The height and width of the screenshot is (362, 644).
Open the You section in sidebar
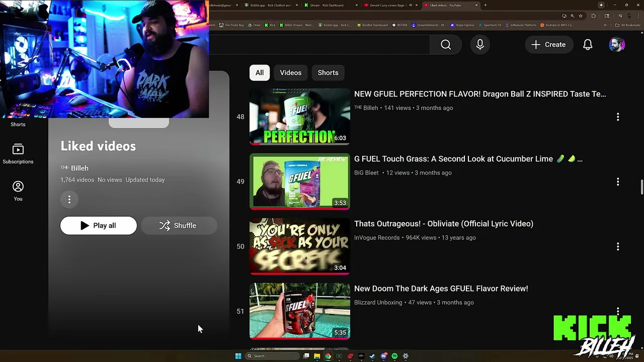[x=18, y=192]
